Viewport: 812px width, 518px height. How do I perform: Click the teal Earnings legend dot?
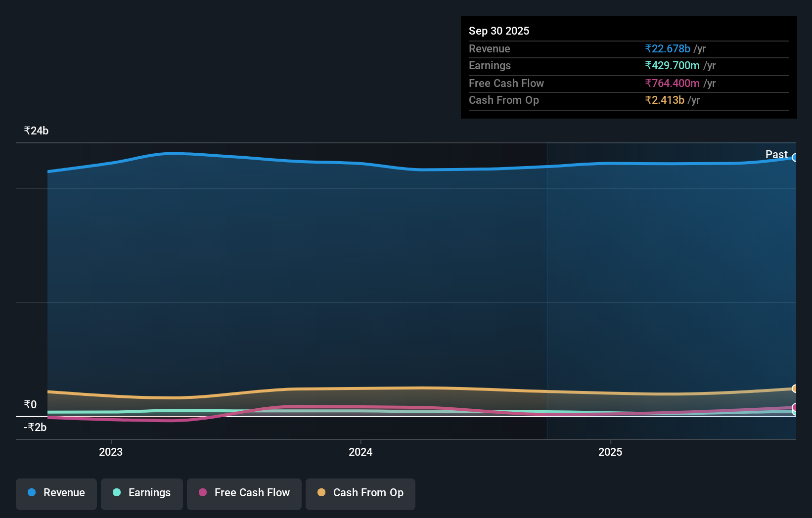click(117, 493)
